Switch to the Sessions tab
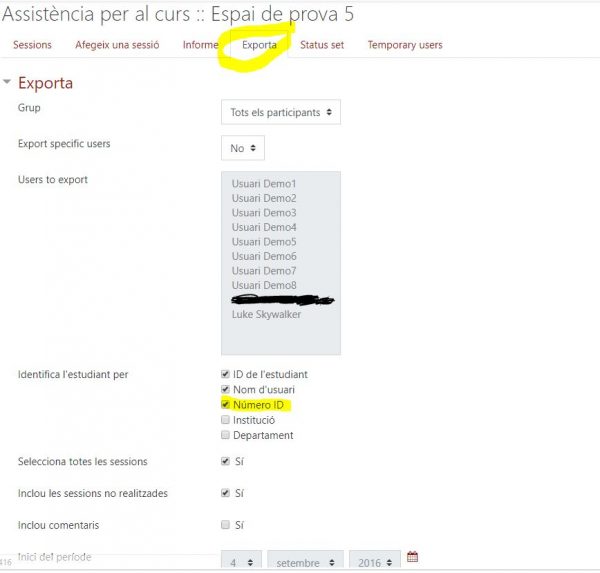The height and width of the screenshot is (573, 600). (32, 45)
